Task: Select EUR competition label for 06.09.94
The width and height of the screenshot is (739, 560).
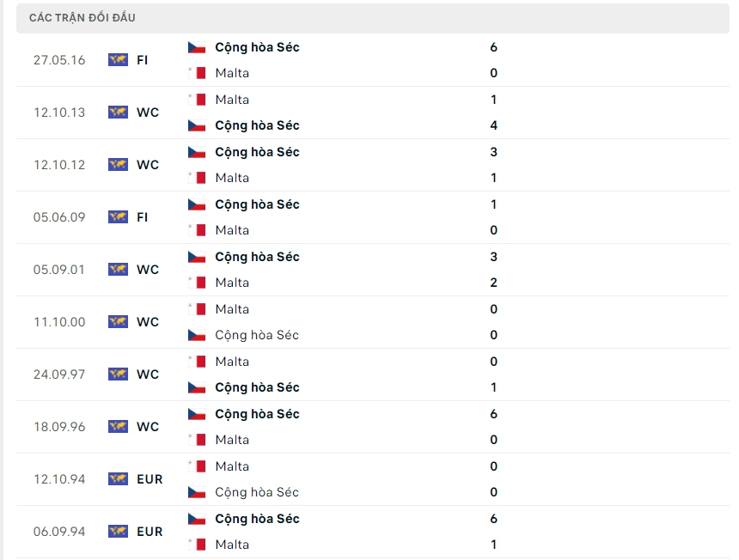Action: tap(150, 532)
